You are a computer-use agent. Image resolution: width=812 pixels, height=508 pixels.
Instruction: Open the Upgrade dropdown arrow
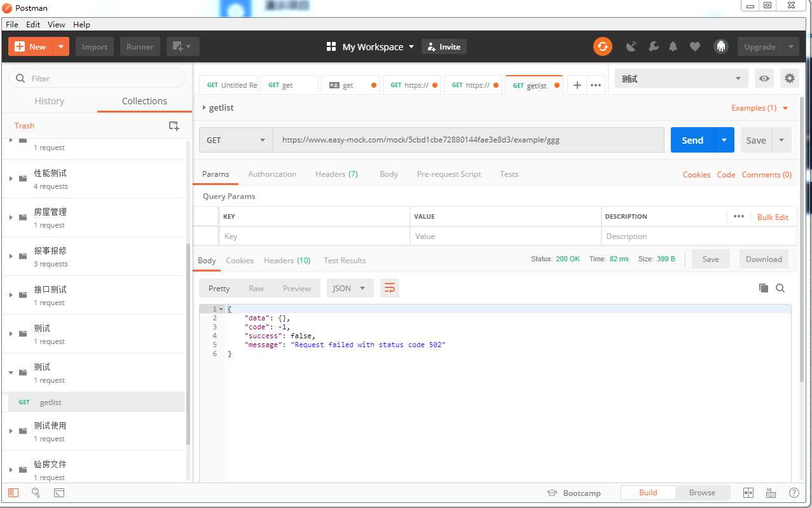coord(790,46)
